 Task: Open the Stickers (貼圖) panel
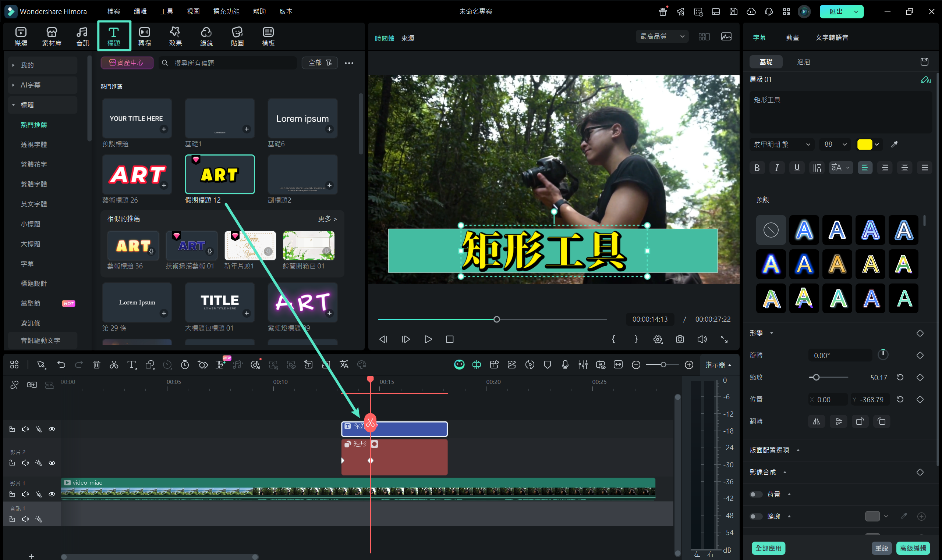point(237,36)
